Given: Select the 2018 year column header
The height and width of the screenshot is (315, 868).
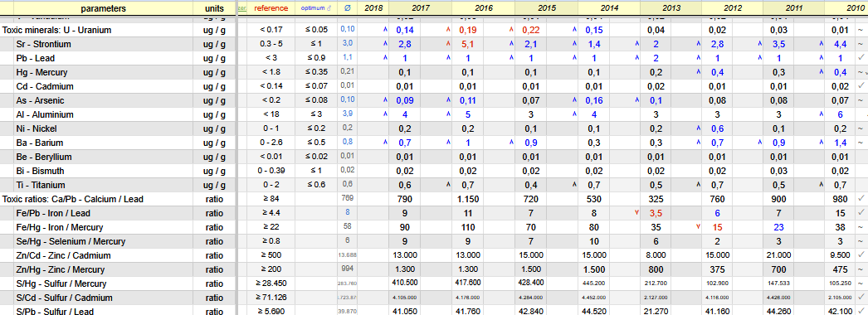Looking at the screenshot, I should tap(373, 8).
